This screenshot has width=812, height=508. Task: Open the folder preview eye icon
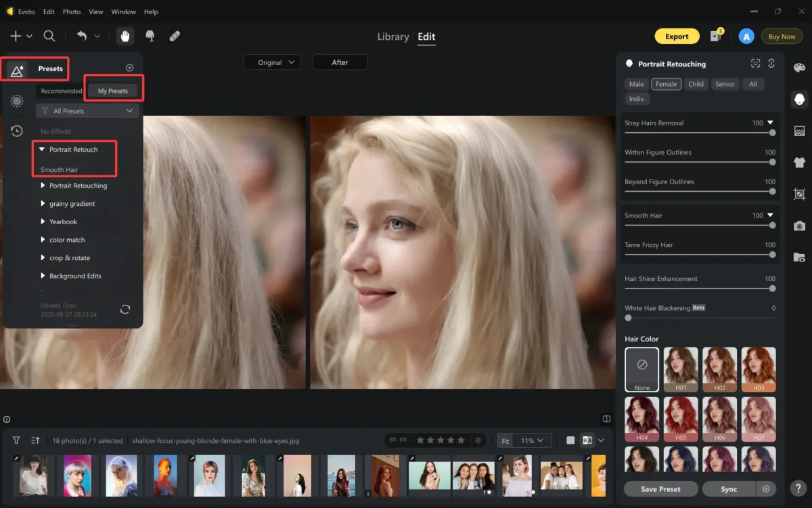799,257
